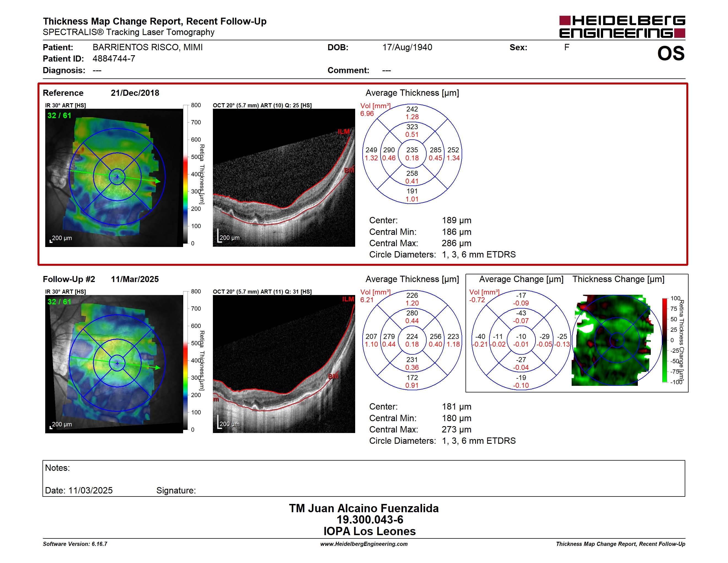Click Average Change outer inferior '-19'
Image resolution: width=728 pixels, height=563 pixels.
tap(521, 378)
